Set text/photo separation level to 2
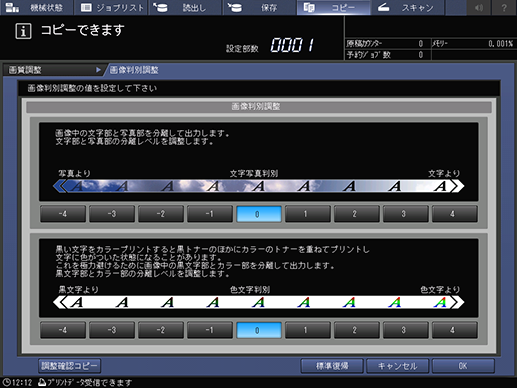 click(357, 214)
